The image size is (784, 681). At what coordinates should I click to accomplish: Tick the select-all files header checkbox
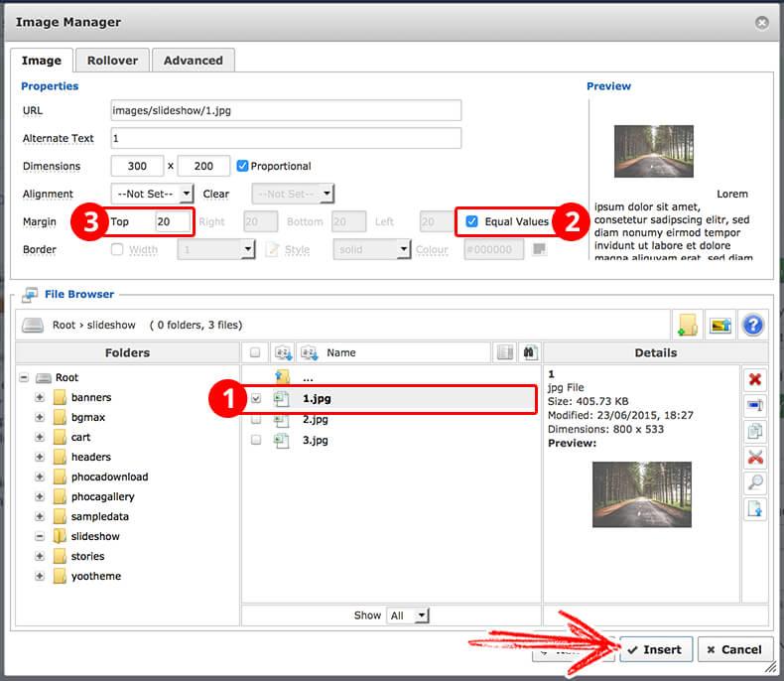point(255,352)
